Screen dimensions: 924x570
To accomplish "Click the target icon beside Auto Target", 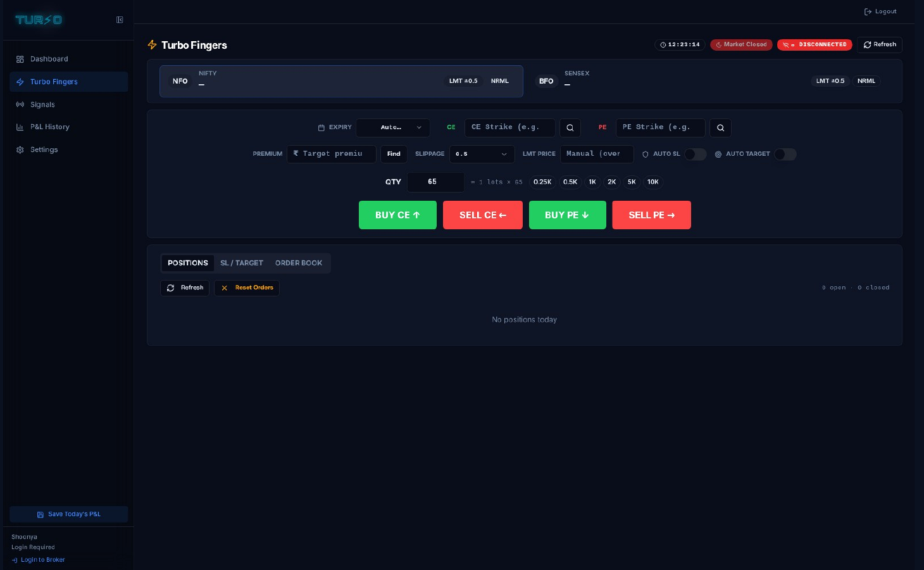I will click(718, 155).
